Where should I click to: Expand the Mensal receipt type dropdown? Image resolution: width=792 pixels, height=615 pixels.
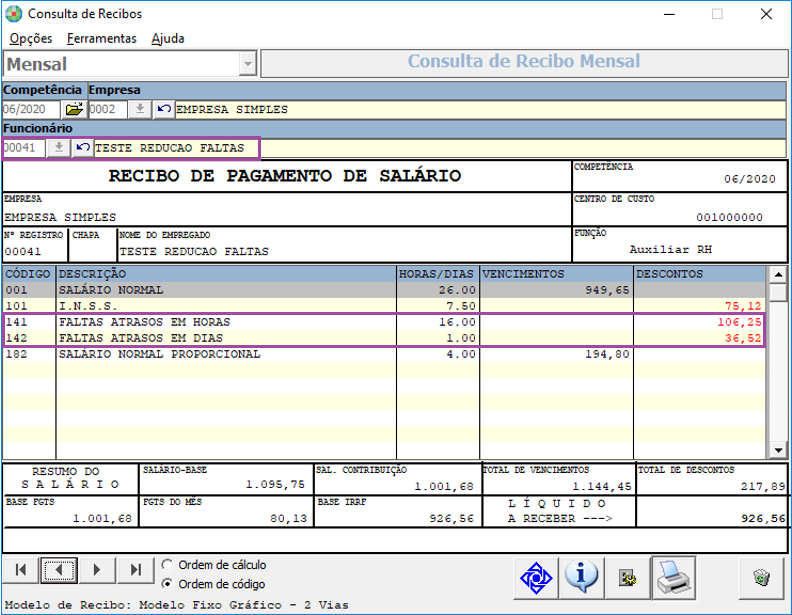click(x=248, y=64)
